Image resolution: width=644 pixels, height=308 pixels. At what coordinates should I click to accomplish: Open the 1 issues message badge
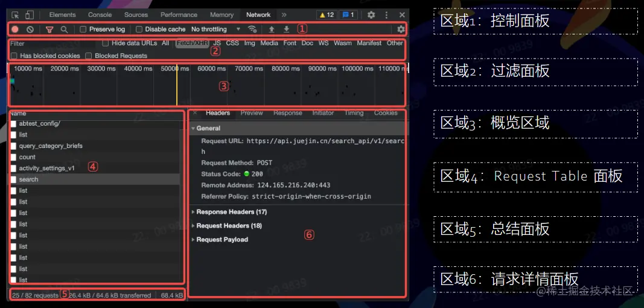[x=348, y=15]
